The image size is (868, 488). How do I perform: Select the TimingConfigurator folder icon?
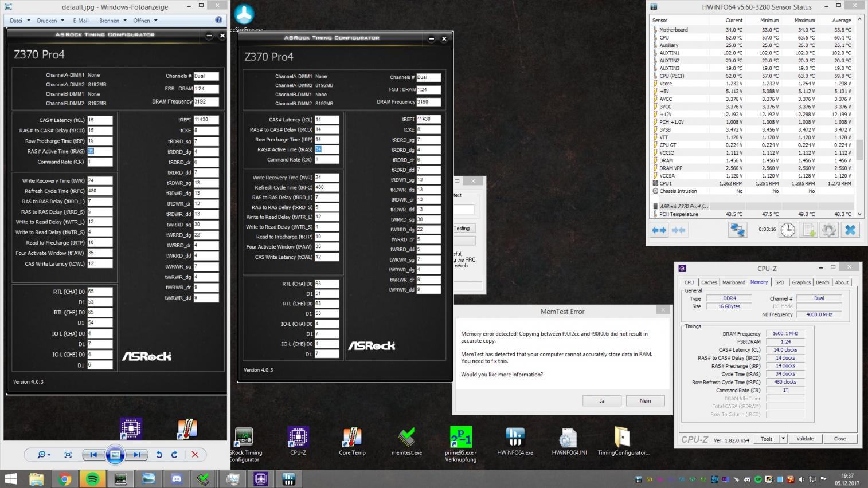point(623,441)
